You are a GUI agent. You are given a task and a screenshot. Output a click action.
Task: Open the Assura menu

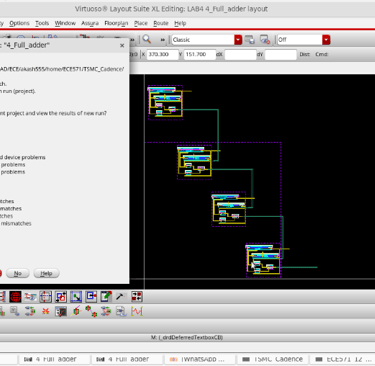pyautogui.click(x=90, y=23)
